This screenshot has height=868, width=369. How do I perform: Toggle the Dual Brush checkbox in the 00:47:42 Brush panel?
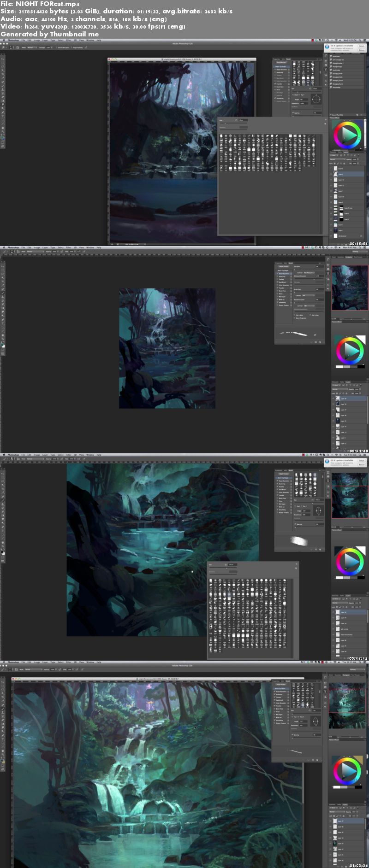coord(277,490)
